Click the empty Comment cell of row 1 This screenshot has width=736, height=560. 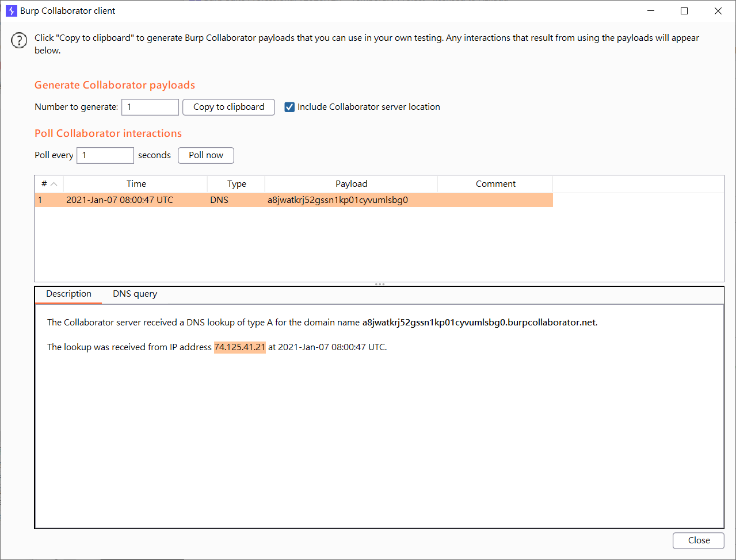(x=495, y=200)
